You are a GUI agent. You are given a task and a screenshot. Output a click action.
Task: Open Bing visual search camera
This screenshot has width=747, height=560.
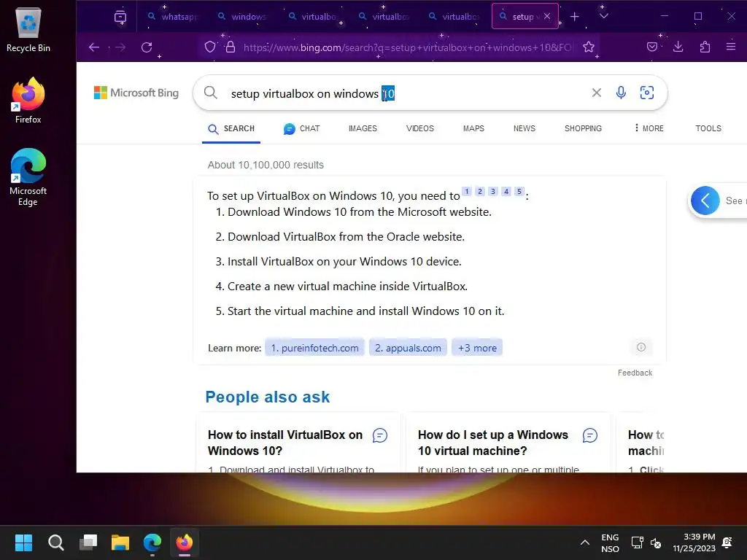click(x=646, y=93)
